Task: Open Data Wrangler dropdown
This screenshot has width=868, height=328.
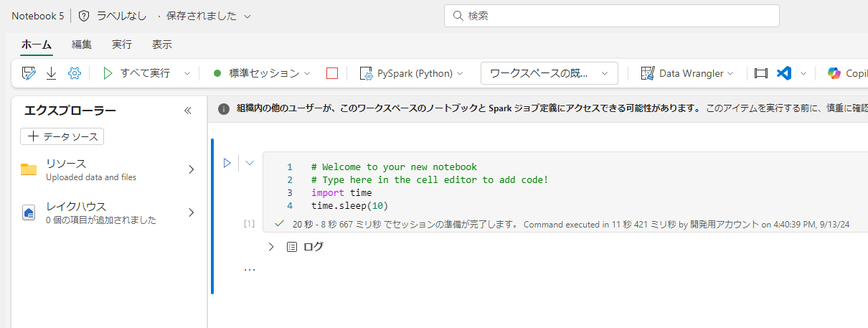Action: tap(687, 73)
